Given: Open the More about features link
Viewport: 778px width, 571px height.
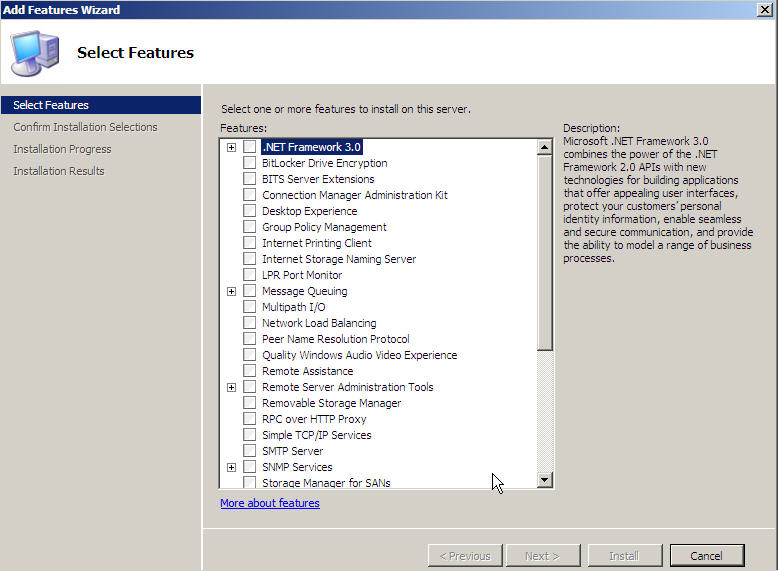Looking at the screenshot, I should [x=270, y=503].
